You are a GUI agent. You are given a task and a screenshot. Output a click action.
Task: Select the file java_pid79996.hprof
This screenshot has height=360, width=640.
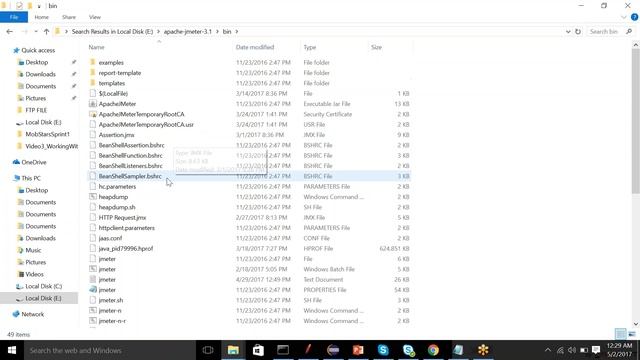(126, 249)
